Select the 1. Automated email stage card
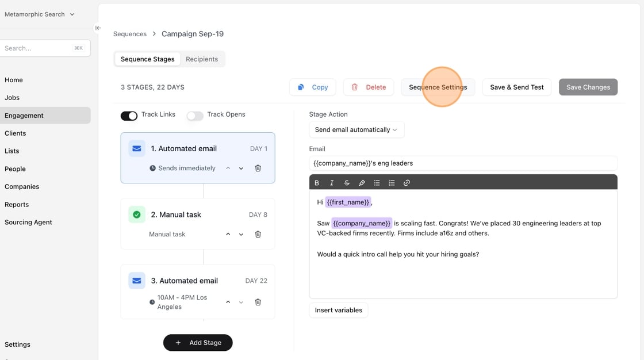644x360 pixels. (x=198, y=158)
